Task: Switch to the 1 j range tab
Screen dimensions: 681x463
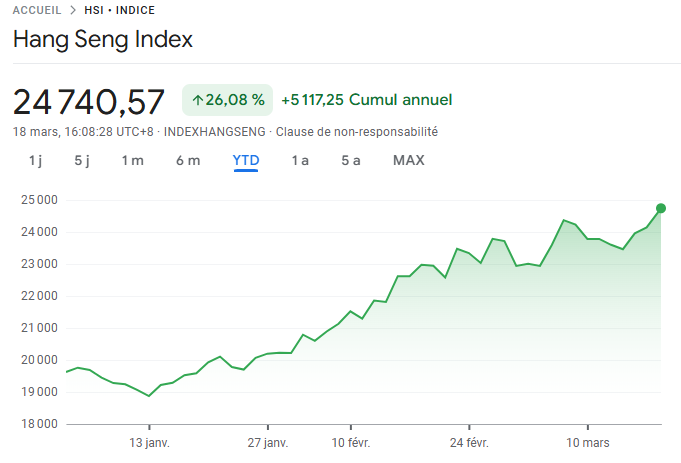Action: point(35,161)
